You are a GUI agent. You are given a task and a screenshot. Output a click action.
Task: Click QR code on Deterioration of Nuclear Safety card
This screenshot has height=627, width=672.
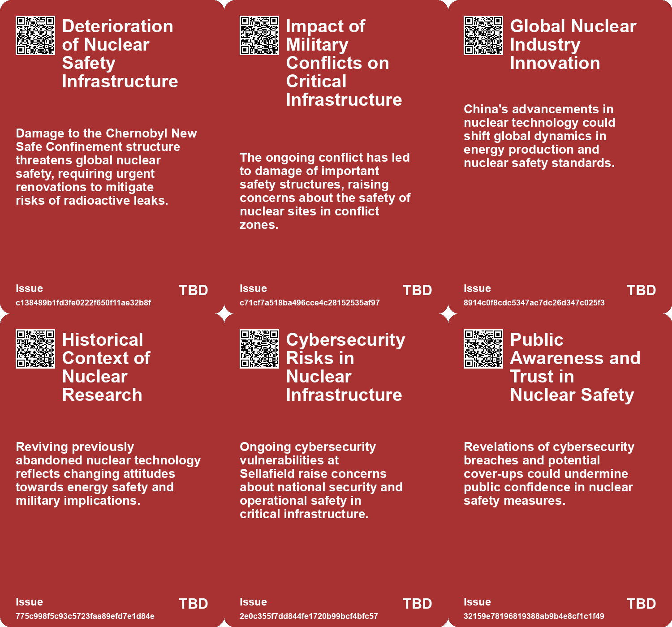pos(35,35)
